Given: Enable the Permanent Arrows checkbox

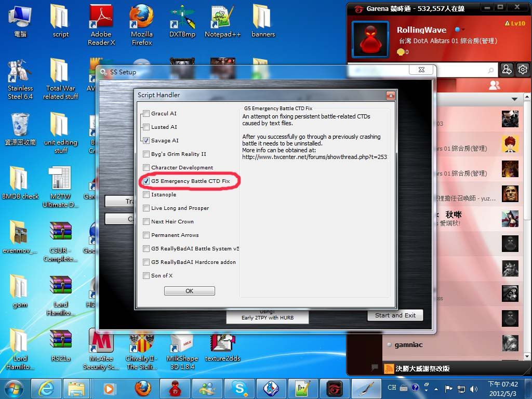Looking at the screenshot, I should tap(147, 235).
